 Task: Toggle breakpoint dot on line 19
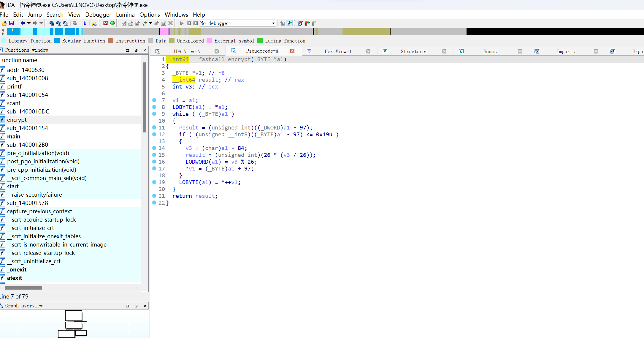click(154, 182)
